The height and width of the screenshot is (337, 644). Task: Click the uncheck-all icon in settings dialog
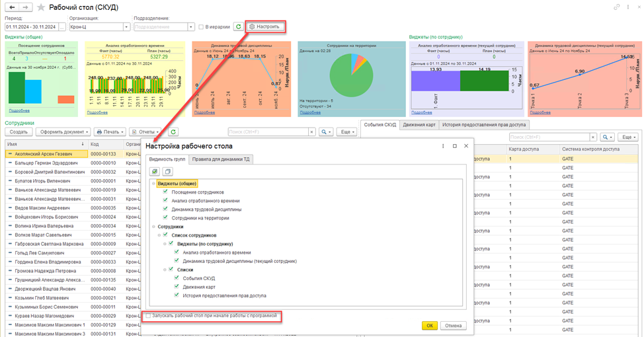(x=167, y=171)
